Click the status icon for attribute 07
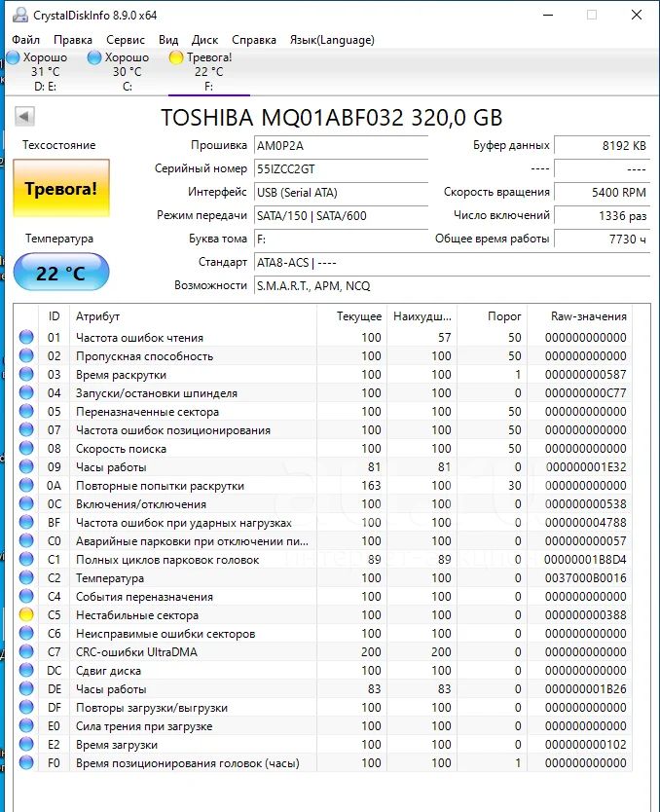 26,429
